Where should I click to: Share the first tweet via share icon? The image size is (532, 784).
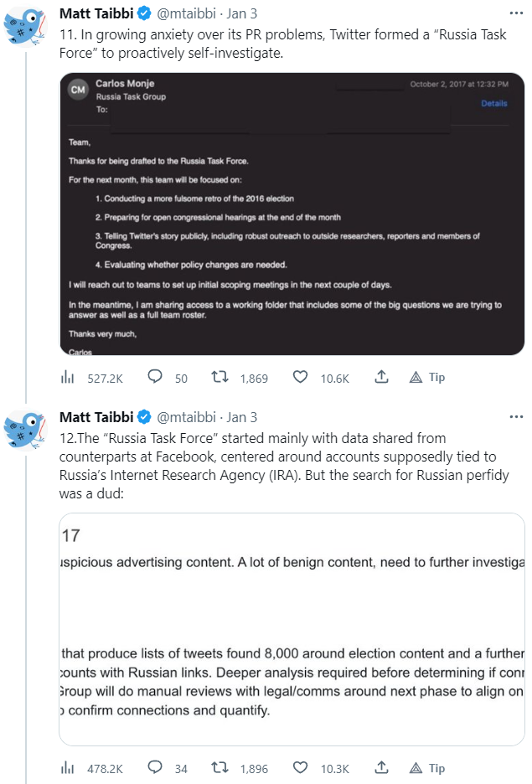click(381, 378)
